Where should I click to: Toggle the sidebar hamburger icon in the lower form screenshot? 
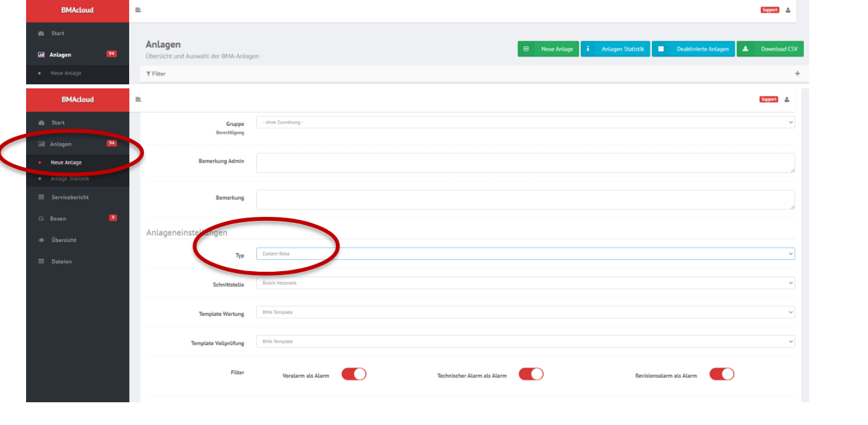point(138,99)
